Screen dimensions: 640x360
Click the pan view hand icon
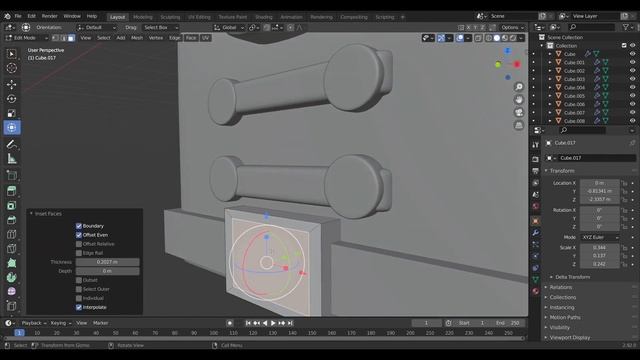point(519,100)
